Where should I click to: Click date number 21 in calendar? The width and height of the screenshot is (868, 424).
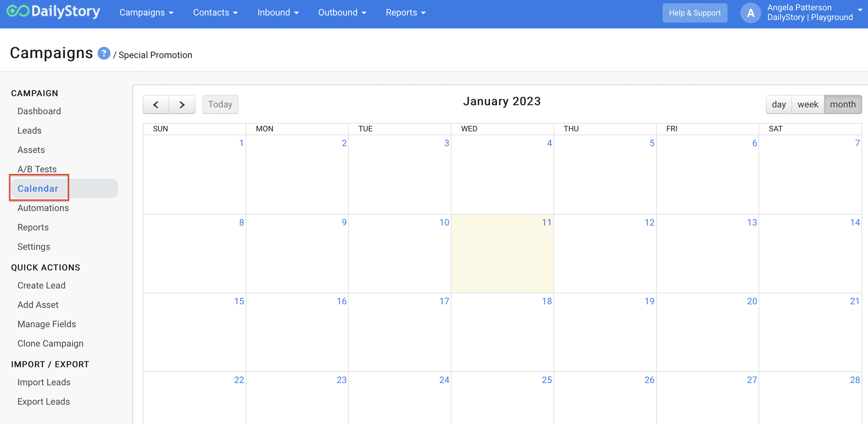pos(855,301)
